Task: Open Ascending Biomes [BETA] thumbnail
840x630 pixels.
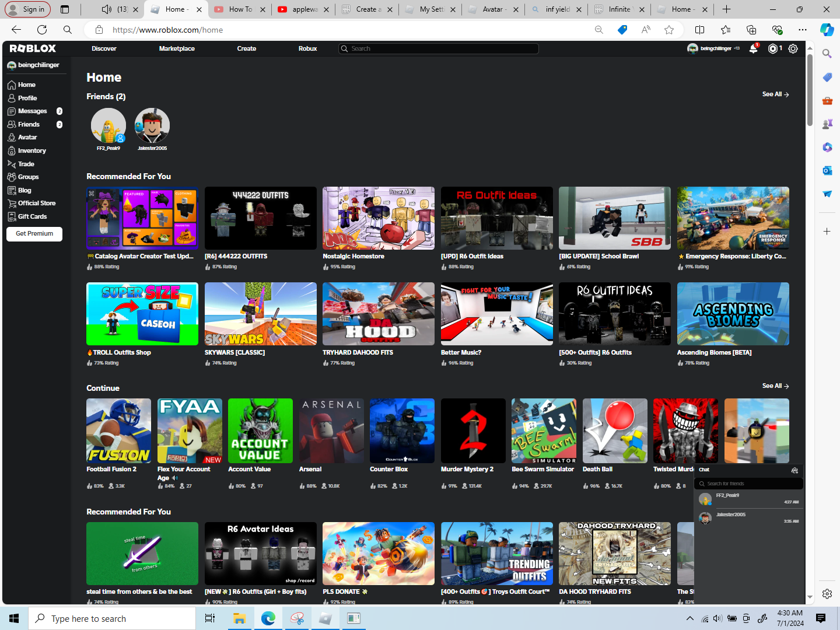Action: pos(733,314)
